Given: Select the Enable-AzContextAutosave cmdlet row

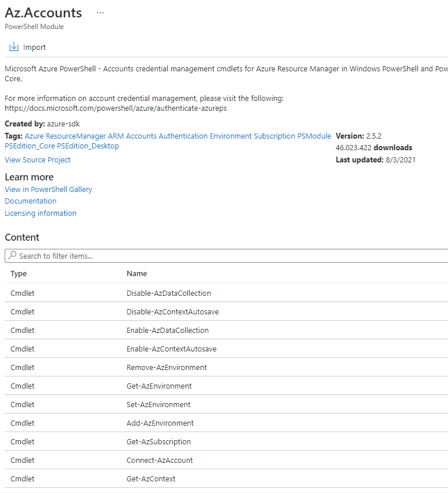Looking at the screenshot, I should coord(171,349).
